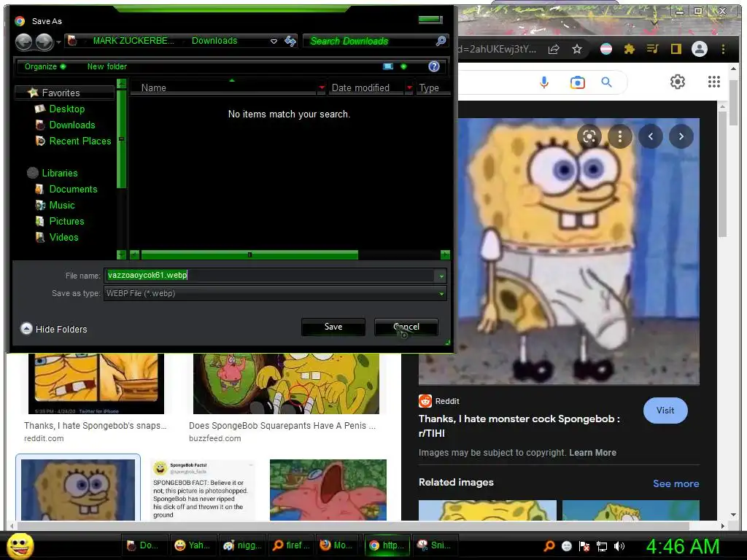
Task: Open the Date modified column dropdown
Action: tap(409, 87)
